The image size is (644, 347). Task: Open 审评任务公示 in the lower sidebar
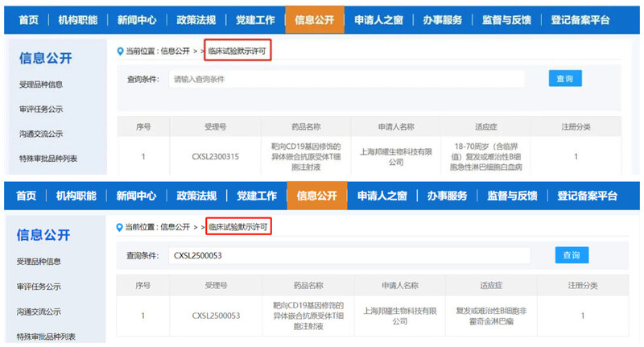pyautogui.click(x=41, y=287)
